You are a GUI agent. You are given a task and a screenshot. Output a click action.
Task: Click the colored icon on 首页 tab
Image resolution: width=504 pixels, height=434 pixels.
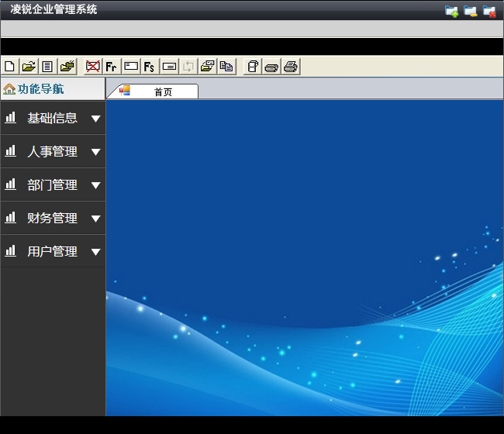point(125,91)
